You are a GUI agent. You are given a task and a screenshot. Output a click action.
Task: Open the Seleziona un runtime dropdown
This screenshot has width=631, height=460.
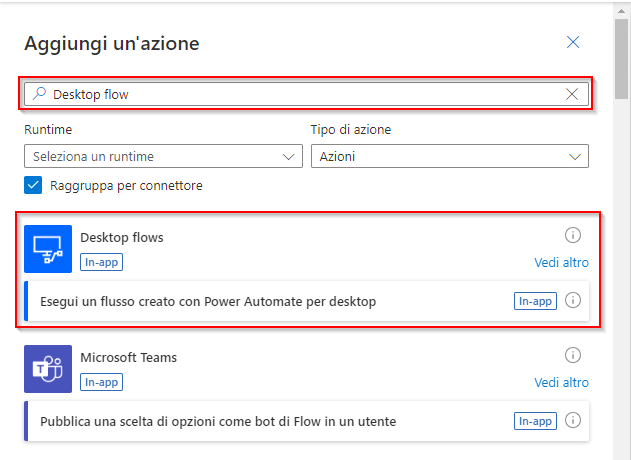click(163, 156)
